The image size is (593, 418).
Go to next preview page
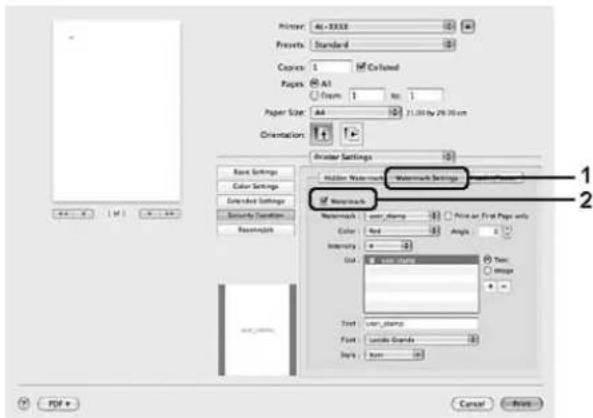[149, 214]
